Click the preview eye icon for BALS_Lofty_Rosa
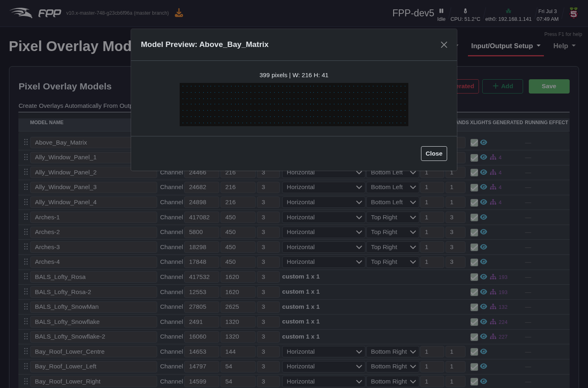 coord(483,277)
